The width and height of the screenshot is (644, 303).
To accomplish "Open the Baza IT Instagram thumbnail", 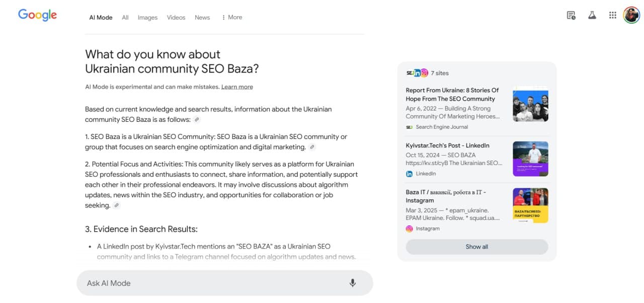I will 530,205.
